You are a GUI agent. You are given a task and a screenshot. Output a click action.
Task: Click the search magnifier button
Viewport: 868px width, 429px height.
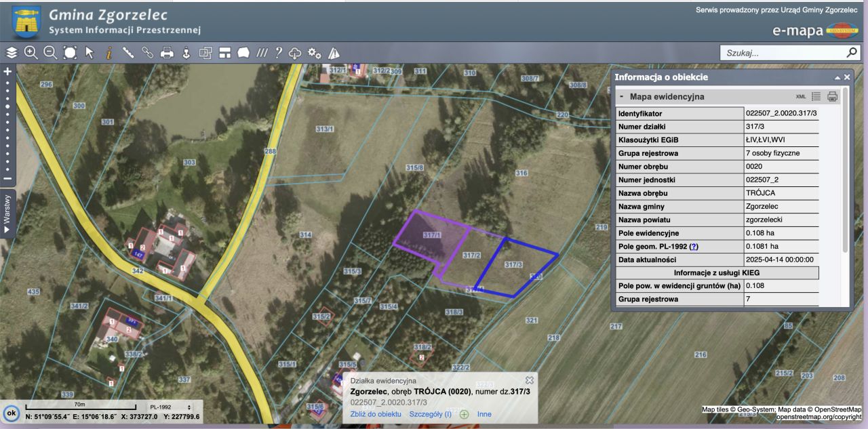point(852,52)
